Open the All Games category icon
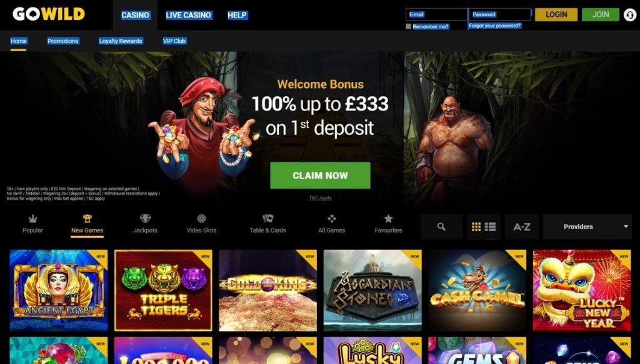640x364 pixels. [x=331, y=219]
